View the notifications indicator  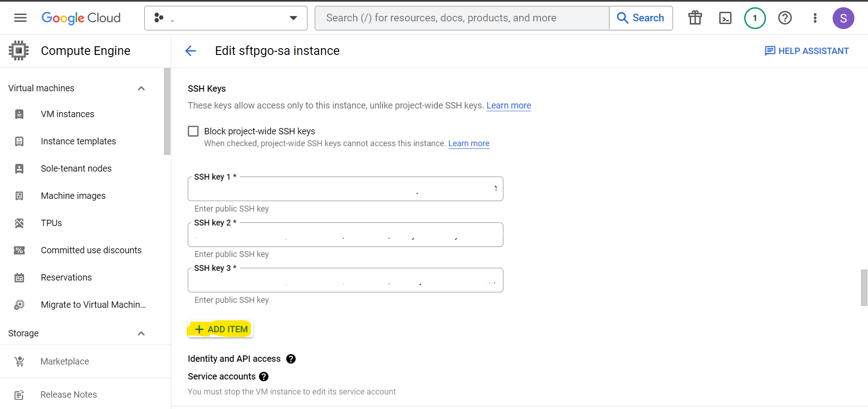754,18
